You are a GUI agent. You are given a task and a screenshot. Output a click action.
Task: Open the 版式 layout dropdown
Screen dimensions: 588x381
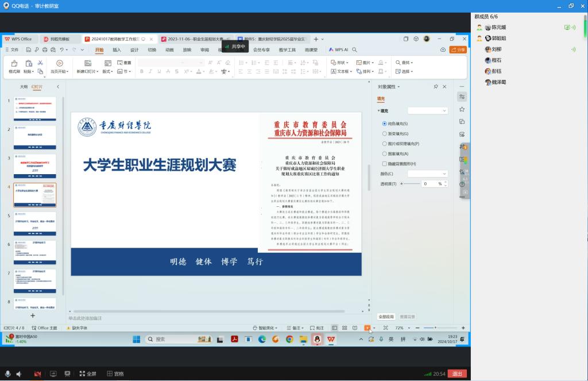(107, 71)
